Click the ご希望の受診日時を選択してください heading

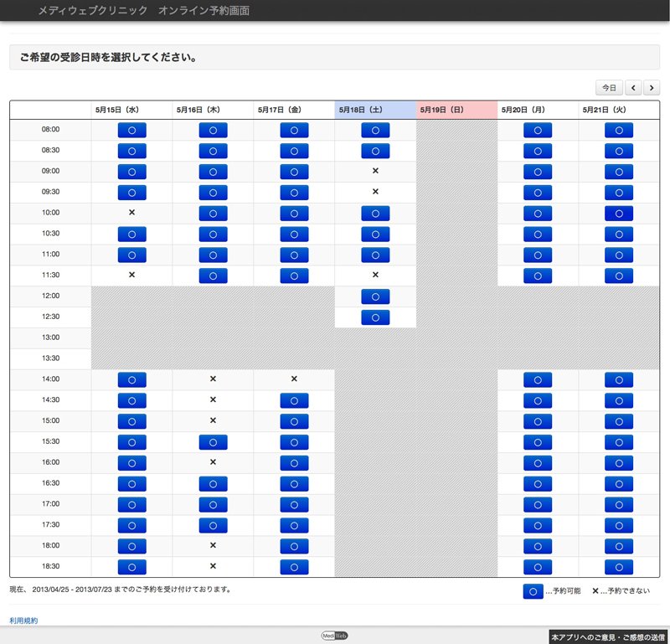click(x=109, y=57)
